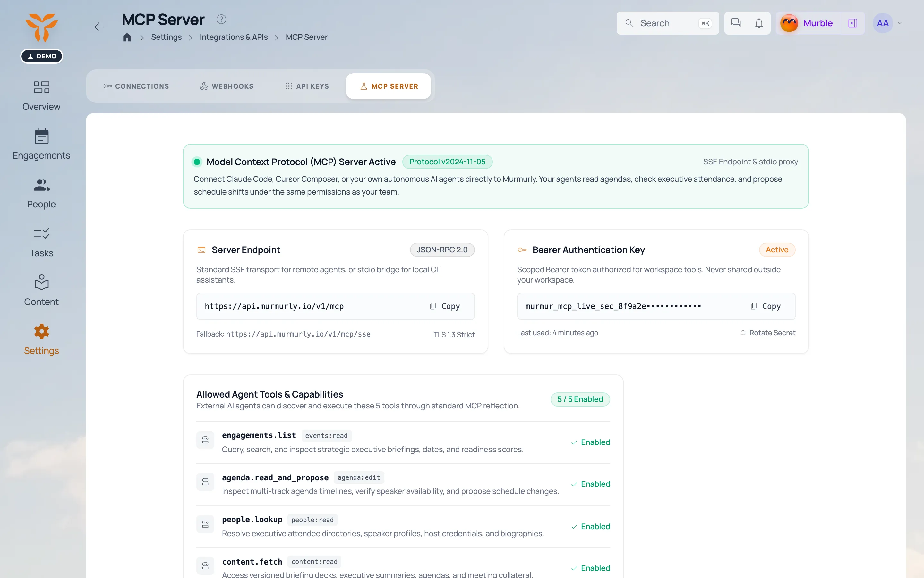Image resolution: width=924 pixels, height=578 pixels.
Task: Switch to the Connections tab
Action: pos(136,86)
